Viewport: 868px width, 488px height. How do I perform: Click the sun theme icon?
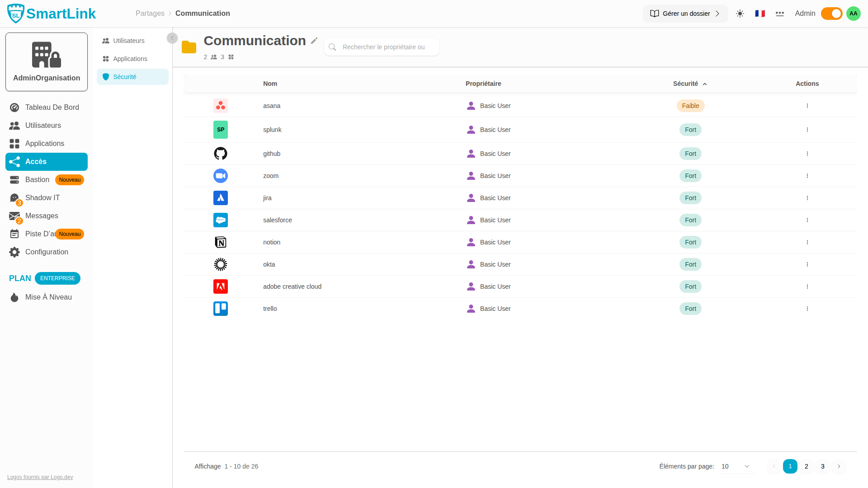click(740, 14)
